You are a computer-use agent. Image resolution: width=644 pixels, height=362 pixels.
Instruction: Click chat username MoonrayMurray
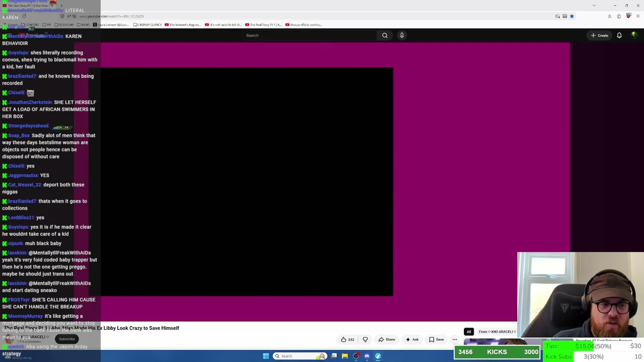25,316
